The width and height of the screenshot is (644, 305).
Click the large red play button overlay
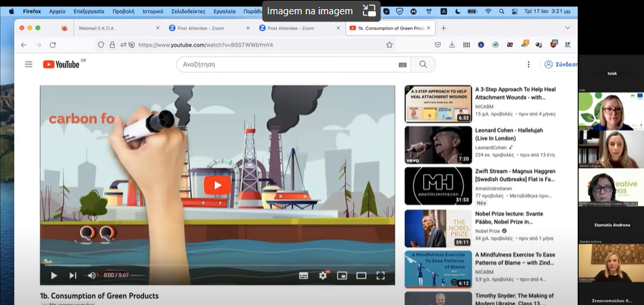point(217,185)
